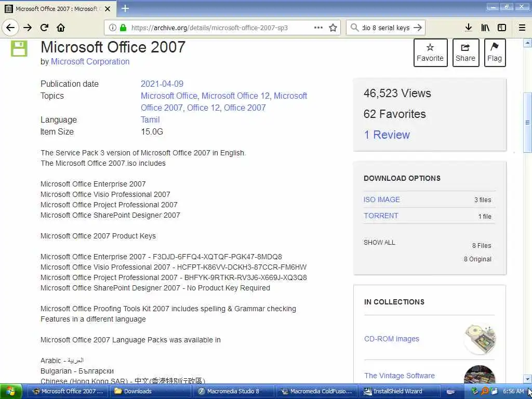Click the Project Professional 2007 product key line
The width and height of the screenshot is (532, 399).
(x=174, y=277)
